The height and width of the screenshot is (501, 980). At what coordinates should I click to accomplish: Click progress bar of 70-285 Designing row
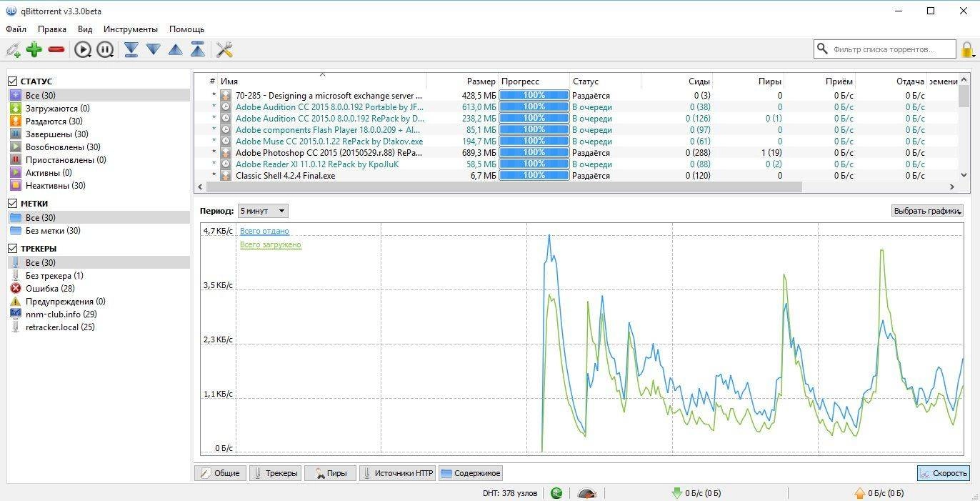[534, 95]
